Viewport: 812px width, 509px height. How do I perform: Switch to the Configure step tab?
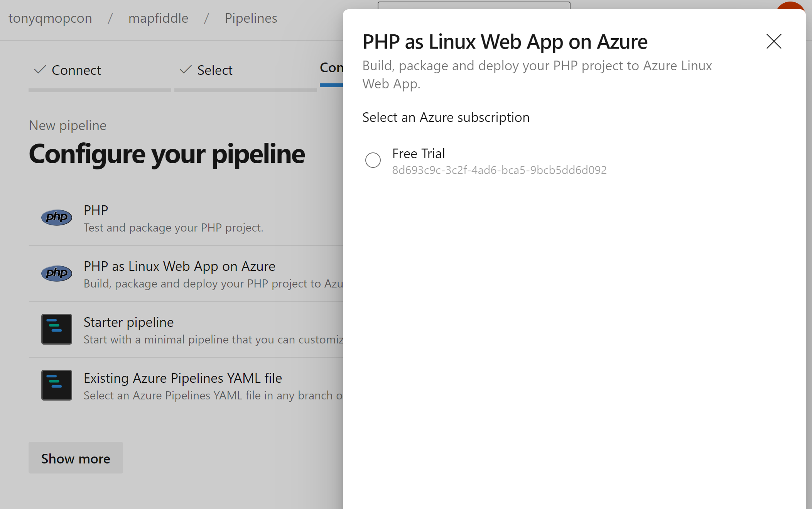[x=331, y=68]
